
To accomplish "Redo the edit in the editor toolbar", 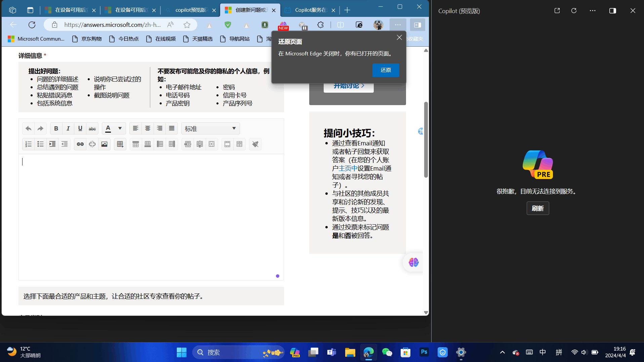I will pyautogui.click(x=40, y=129).
